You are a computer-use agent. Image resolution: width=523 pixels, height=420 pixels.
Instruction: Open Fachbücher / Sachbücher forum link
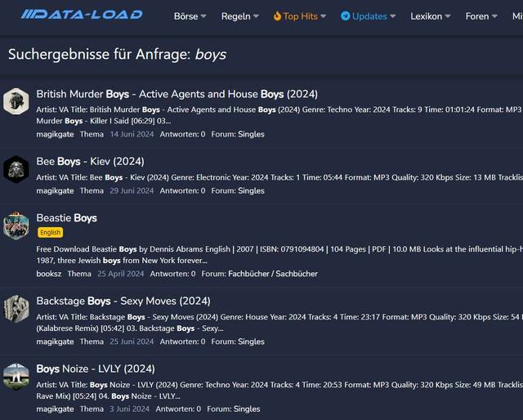273,274
